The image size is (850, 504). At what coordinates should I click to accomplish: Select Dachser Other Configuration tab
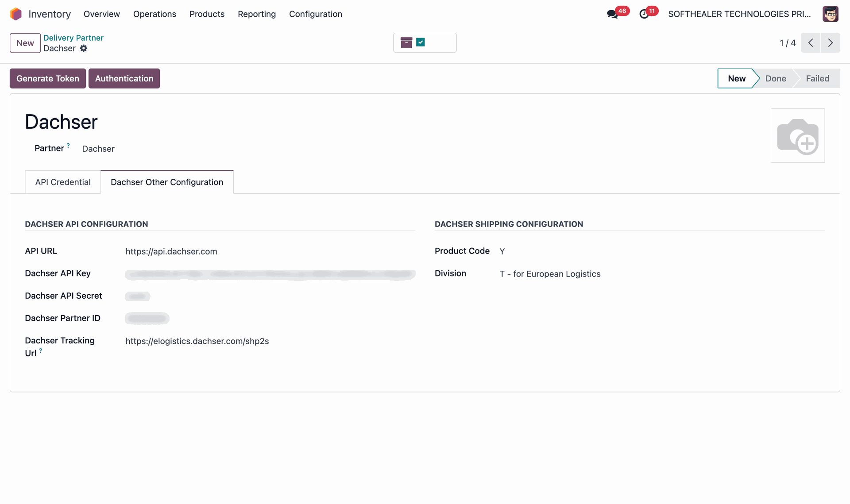[x=166, y=182]
